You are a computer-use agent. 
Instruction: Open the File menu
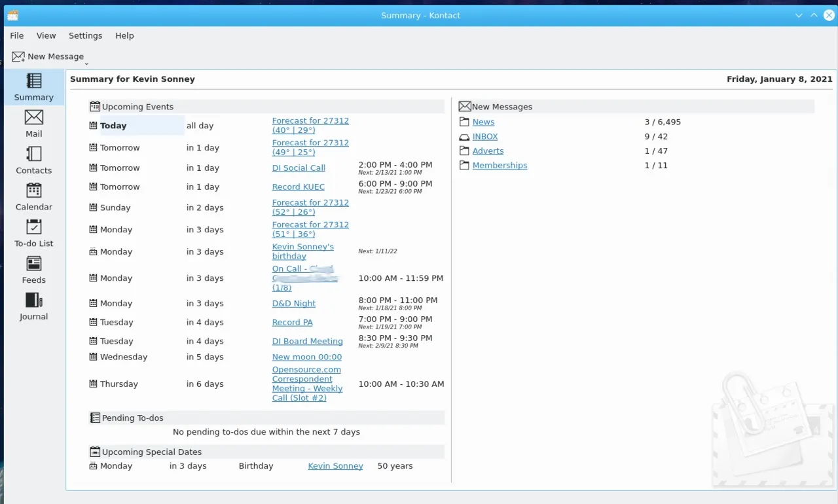(16, 35)
